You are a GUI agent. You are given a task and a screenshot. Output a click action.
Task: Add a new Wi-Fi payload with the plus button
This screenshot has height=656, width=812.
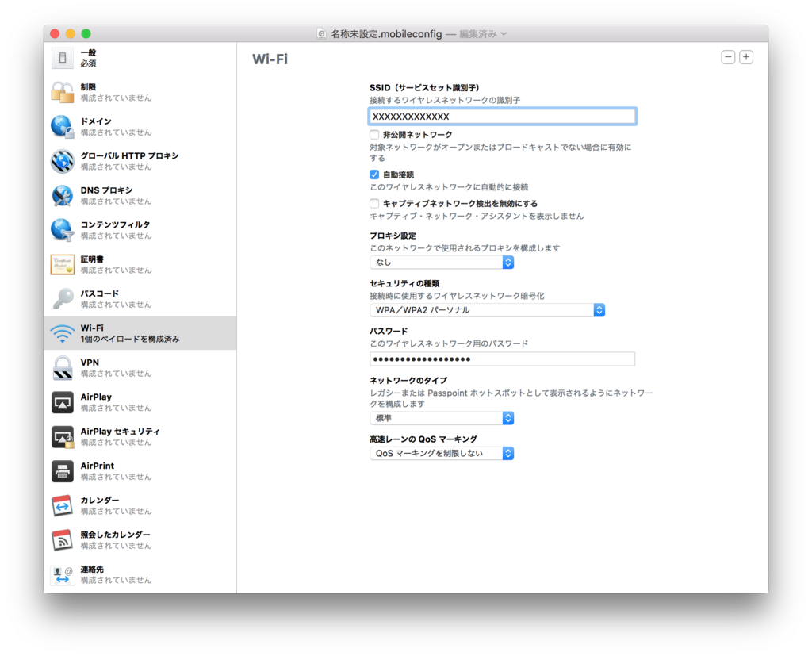(745, 56)
